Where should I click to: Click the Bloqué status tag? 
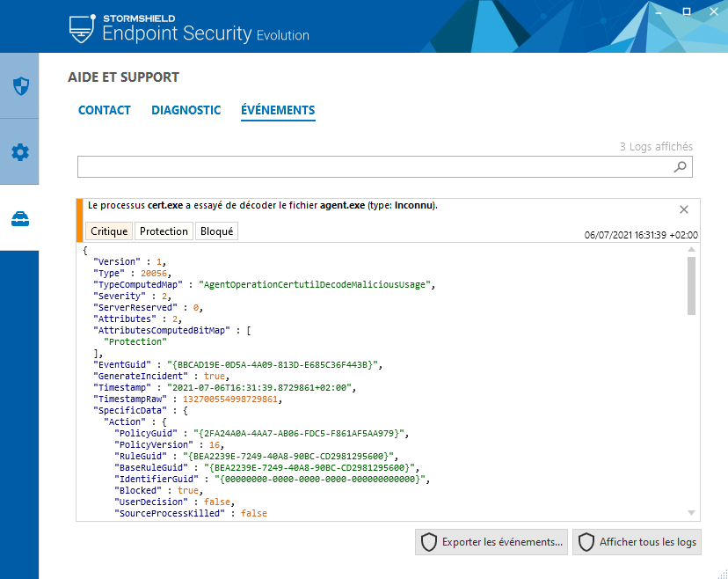(217, 231)
